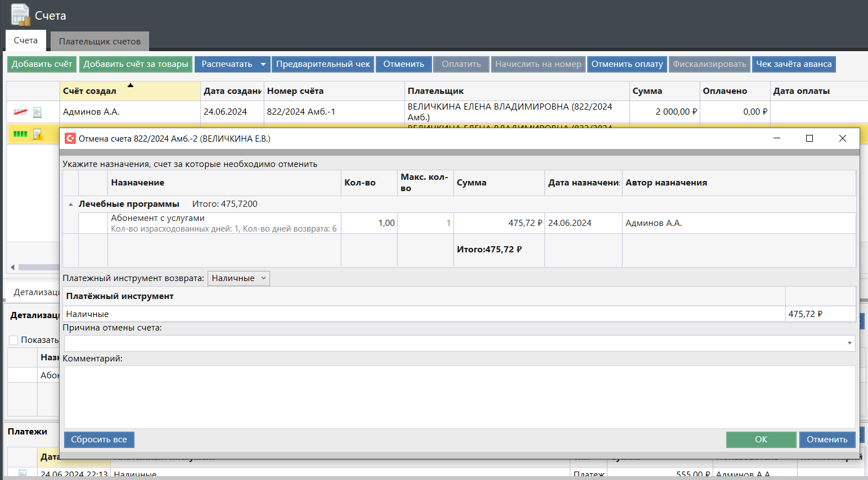Click the Счета invoice icon in header

(20, 15)
